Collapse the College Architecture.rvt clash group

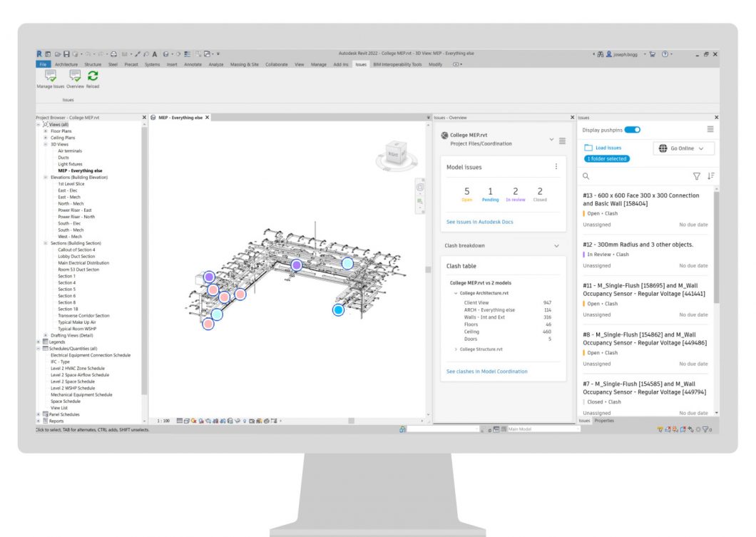456,293
